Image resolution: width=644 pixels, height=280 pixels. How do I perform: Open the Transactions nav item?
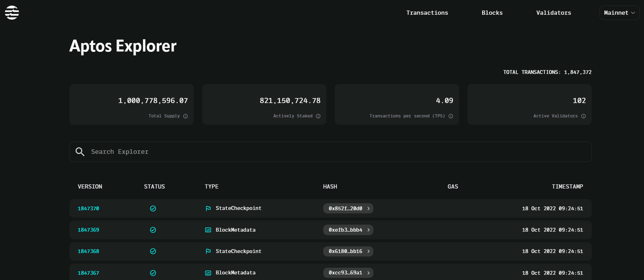tap(427, 13)
